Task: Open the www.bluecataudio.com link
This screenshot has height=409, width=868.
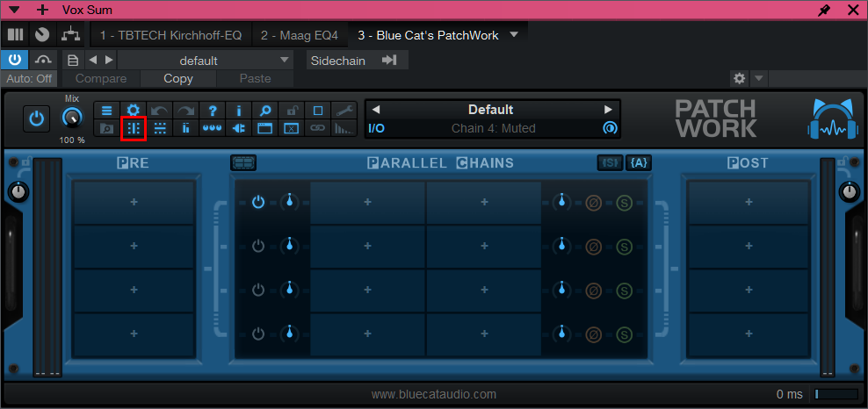Action: click(x=433, y=394)
